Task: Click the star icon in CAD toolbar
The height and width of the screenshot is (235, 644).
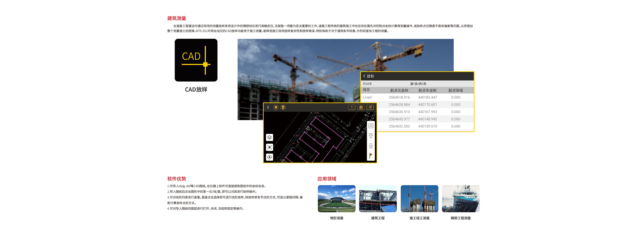Action: pos(276,107)
